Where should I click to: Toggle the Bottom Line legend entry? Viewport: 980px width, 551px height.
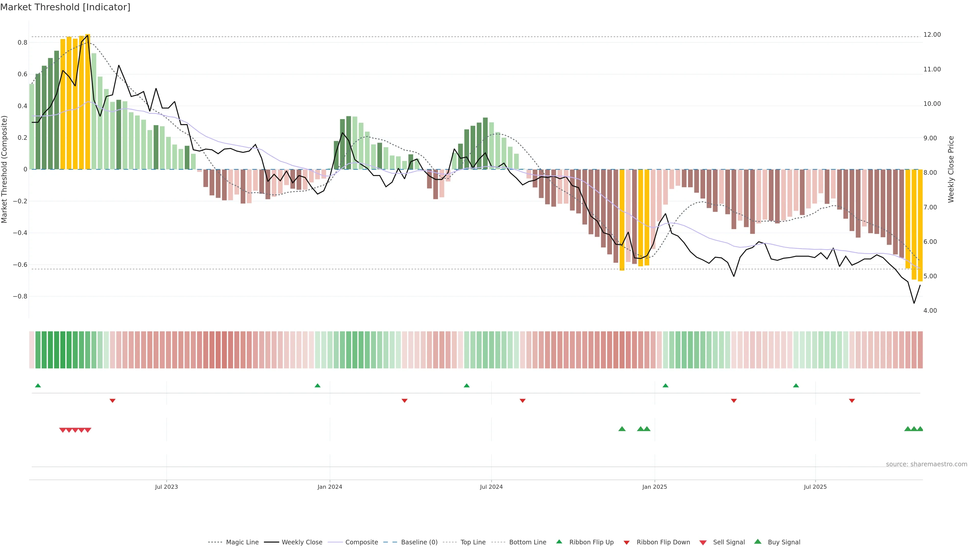[x=527, y=542]
